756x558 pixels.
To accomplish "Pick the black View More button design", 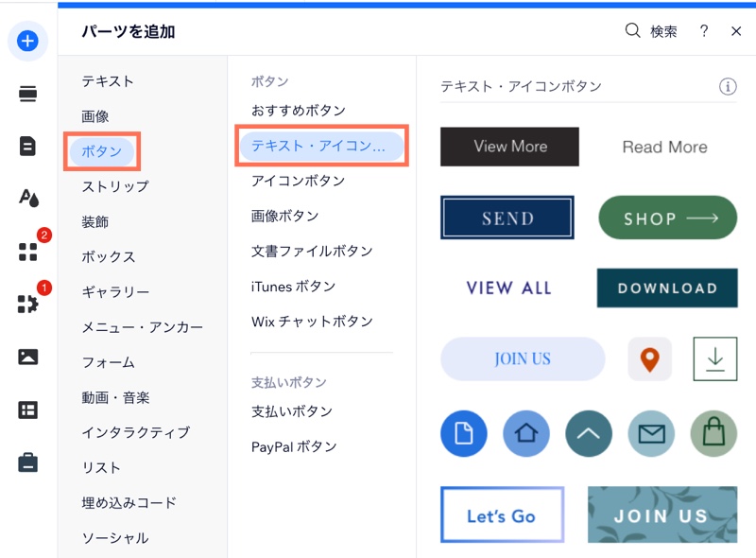I will [509, 147].
